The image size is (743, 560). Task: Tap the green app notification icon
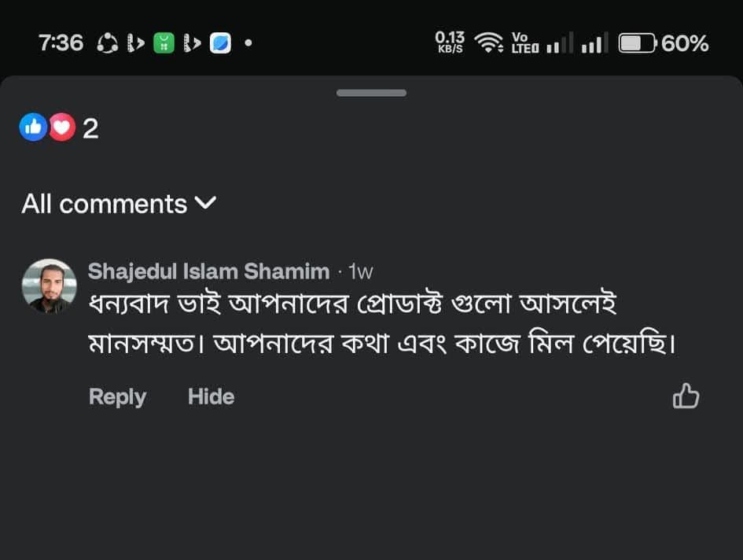pos(163,43)
